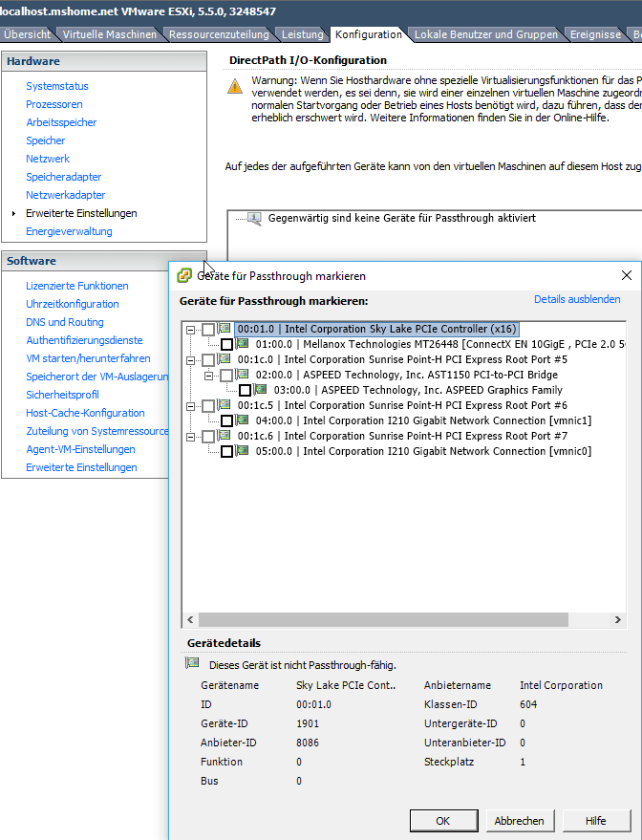Check the 00:01.0 Sky Lake PCIe Controller box
642x840 pixels.
pos(208,330)
